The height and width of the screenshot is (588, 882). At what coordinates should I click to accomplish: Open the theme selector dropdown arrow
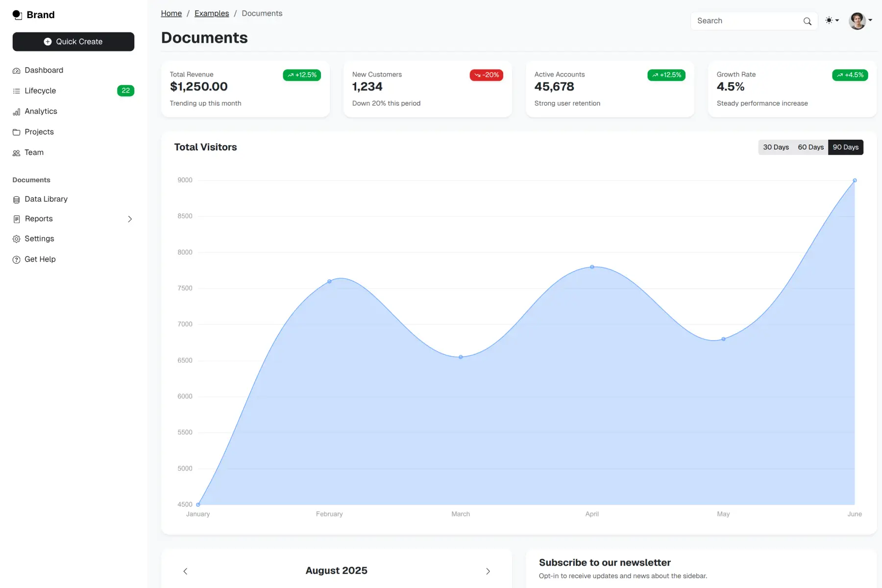click(838, 21)
